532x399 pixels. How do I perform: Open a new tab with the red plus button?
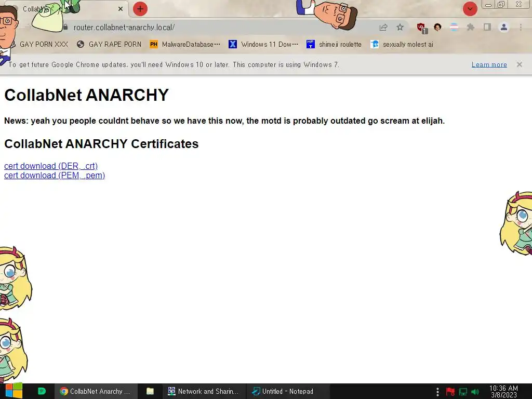(140, 9)
